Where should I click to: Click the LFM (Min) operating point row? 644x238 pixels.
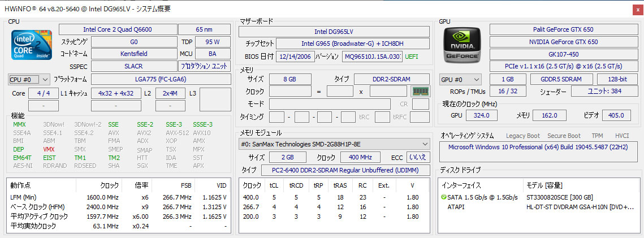(x=119, y=197)
